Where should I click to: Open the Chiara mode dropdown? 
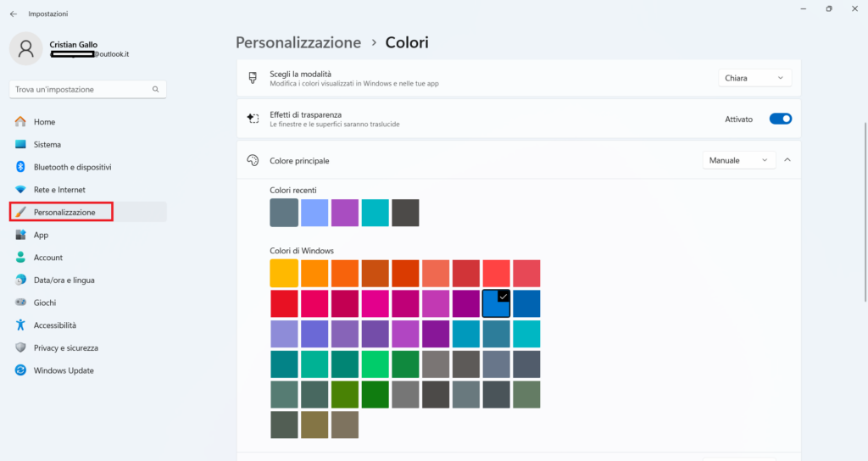[x=754, y=78]
